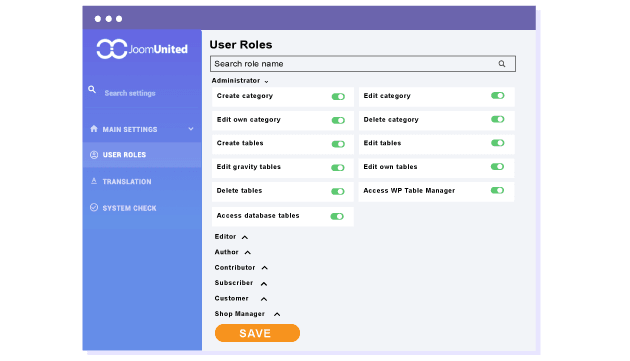Toggle the Create category switch

click(338, 96)
